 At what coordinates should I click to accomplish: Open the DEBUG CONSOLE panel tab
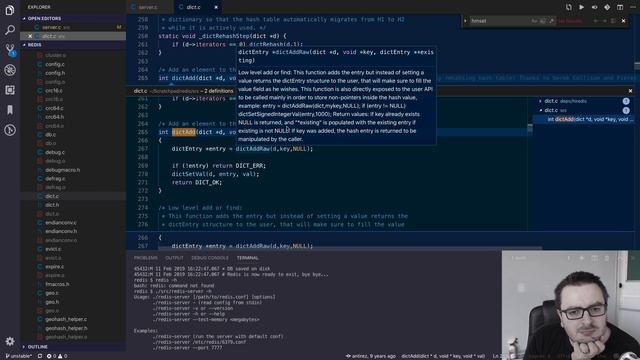(210, 258)
